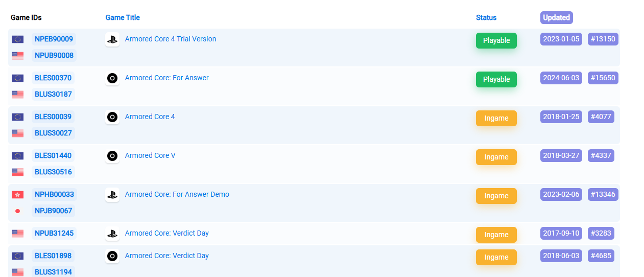Viewport: 644px width, 277px height.
Task: Click the Ingame status for Armored Core 4
Action: click(496, 118)
